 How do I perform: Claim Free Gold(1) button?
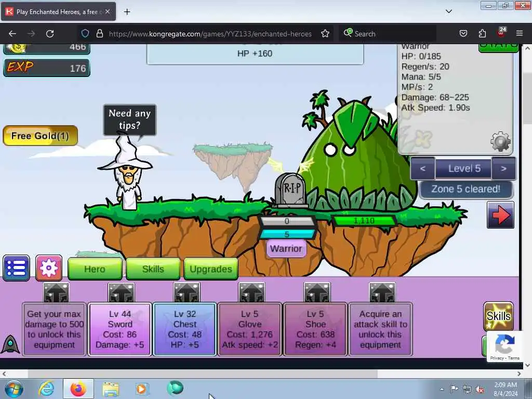(41, 136)
